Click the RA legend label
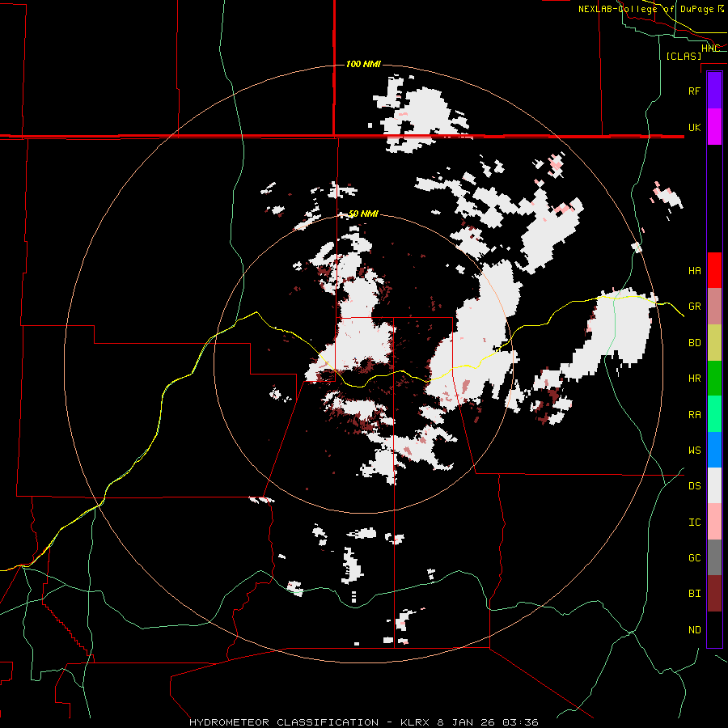The image size is (728, 728). [x=694, y=415]
